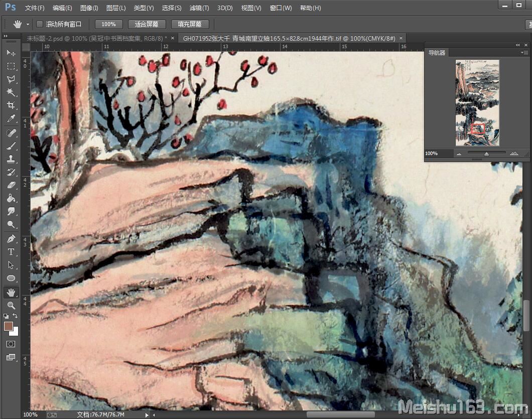Open the foreground color picker
Screen dimensions: 532x419
click(8, 326)
